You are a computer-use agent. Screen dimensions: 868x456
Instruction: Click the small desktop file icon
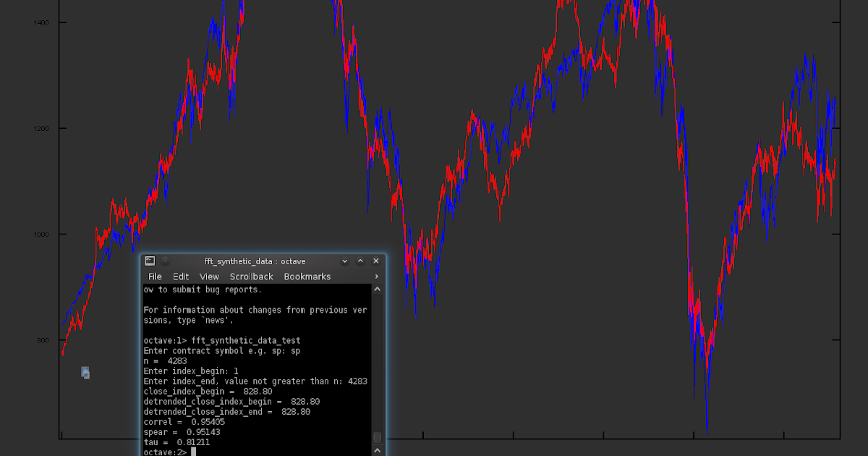click(85, 373)
